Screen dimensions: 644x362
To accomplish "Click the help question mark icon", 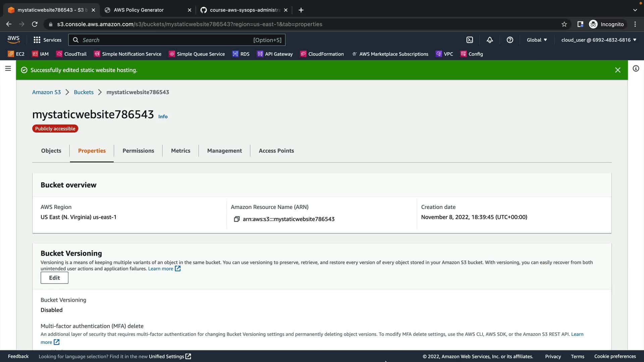I will click(x=510, y=40).
